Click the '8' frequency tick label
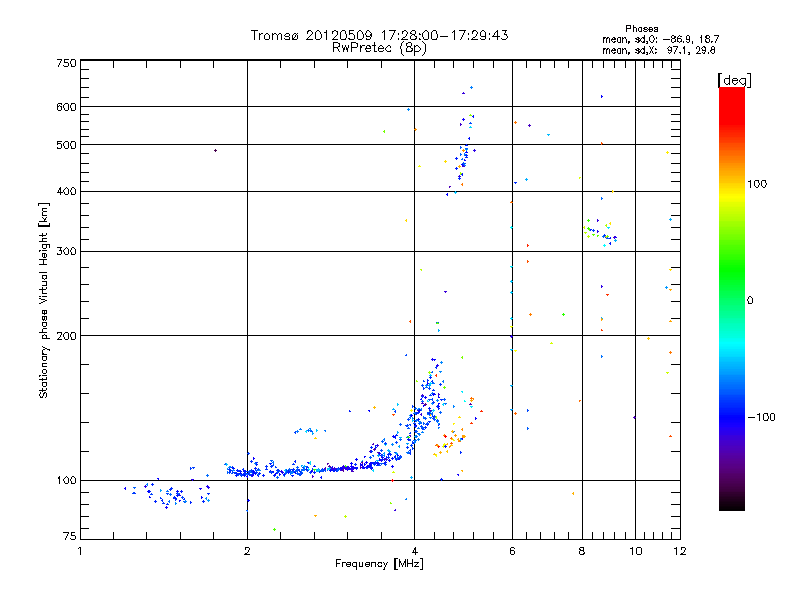 click(582, 551)
